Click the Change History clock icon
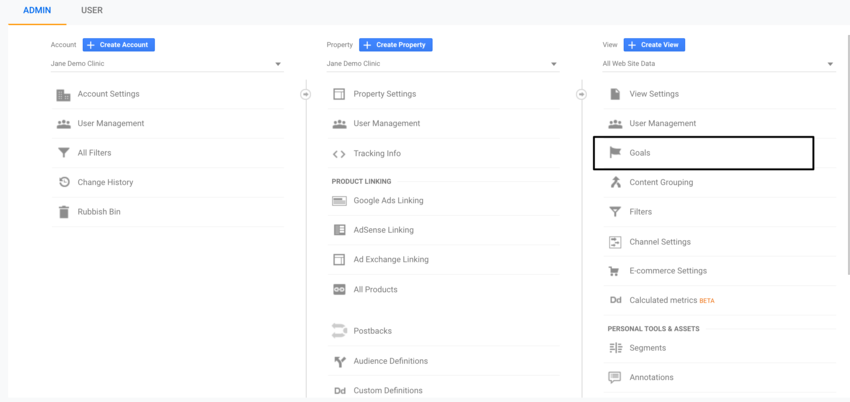 coord(64,182)
